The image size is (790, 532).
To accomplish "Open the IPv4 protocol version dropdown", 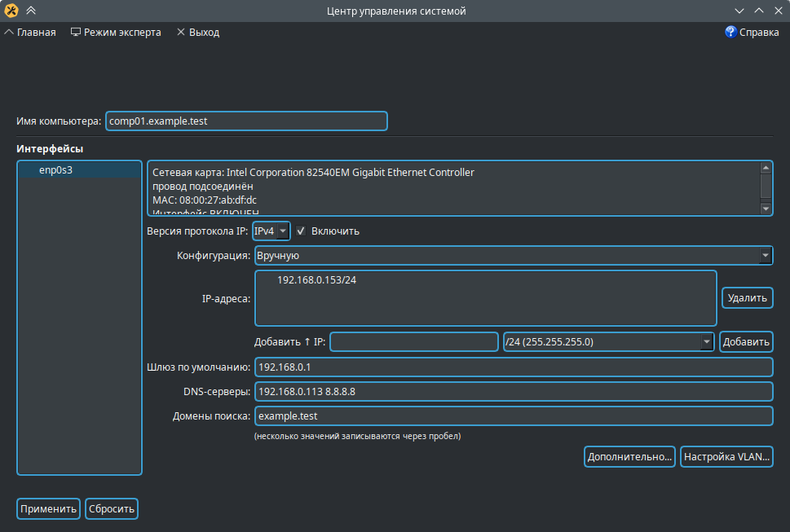I will (271, 231).
